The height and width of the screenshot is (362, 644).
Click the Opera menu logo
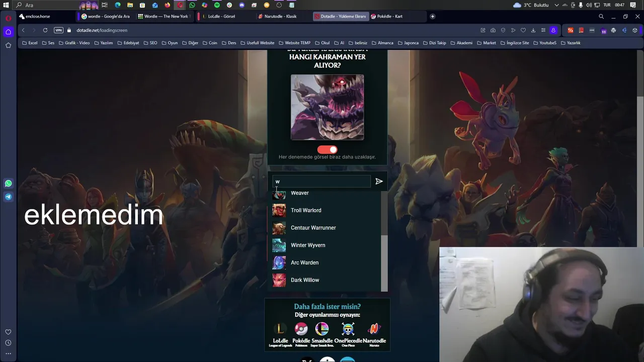point(8,18)
